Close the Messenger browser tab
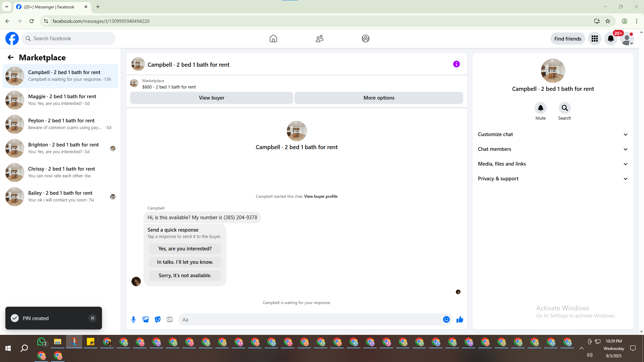The height and width of the screenshot is (362, 644). pyautogui.click(x=86, y=7)
